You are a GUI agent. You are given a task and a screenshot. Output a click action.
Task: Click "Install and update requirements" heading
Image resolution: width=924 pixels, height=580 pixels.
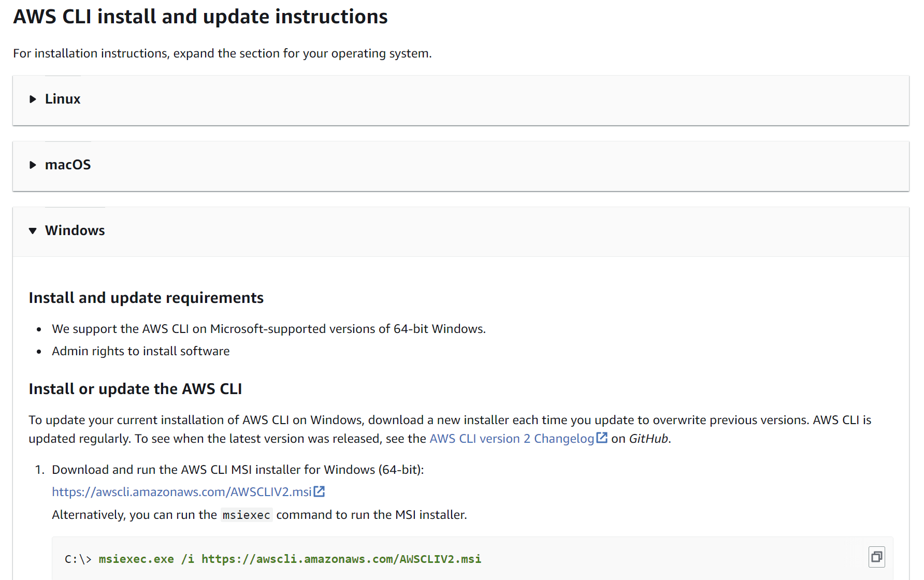pyautogui.click(x=146, y=298)
